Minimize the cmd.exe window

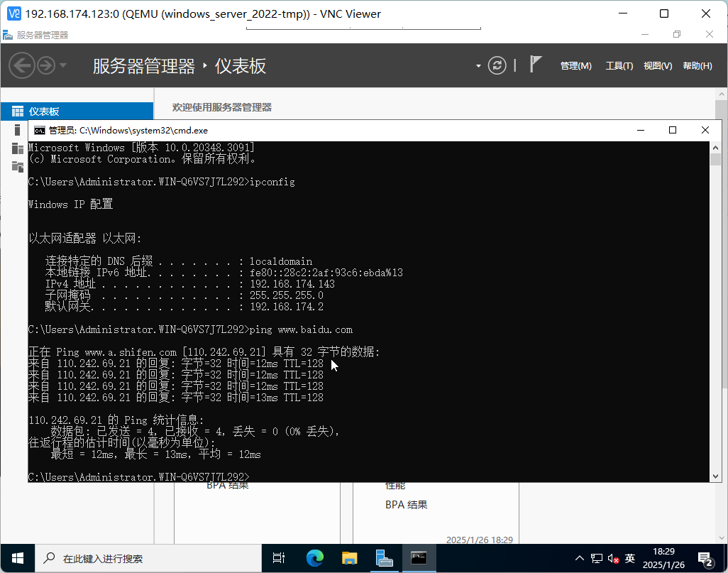(x=641, y=130)
